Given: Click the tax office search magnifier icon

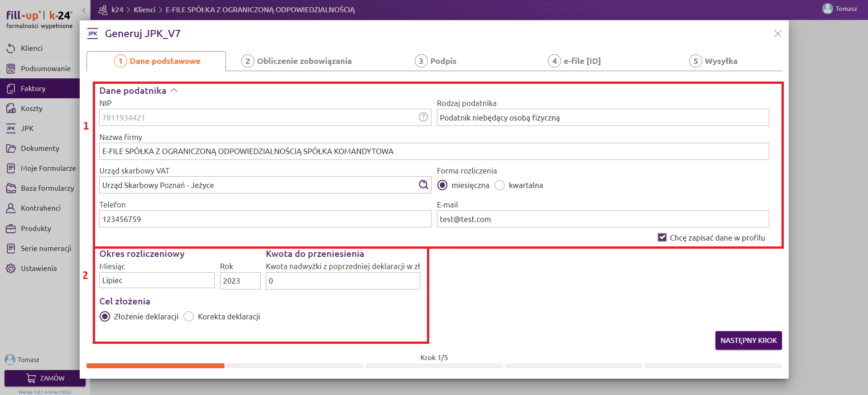Looking at the screenshot, I should pos(423,185).
